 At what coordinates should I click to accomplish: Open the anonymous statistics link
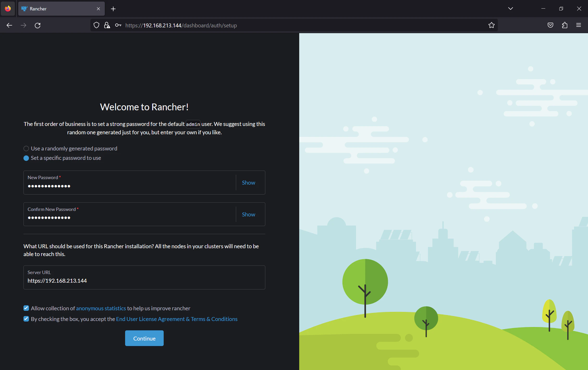(x=101, y=308)
